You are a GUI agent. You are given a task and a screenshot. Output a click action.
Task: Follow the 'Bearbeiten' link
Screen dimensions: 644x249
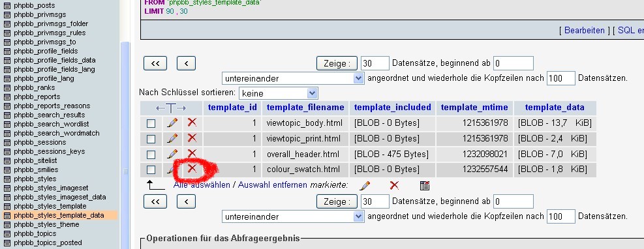[585, 31]
